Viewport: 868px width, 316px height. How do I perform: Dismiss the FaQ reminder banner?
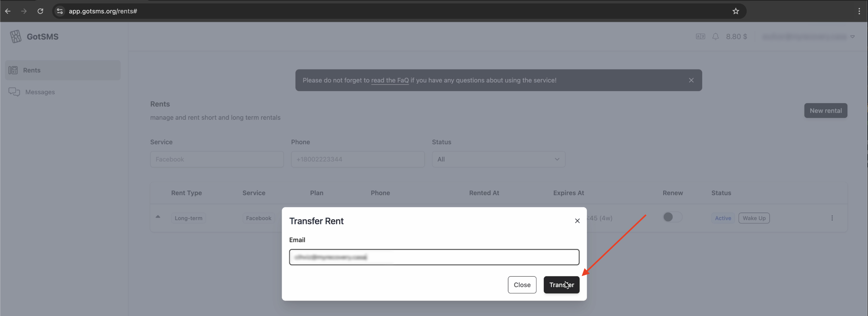click(691, 80)
